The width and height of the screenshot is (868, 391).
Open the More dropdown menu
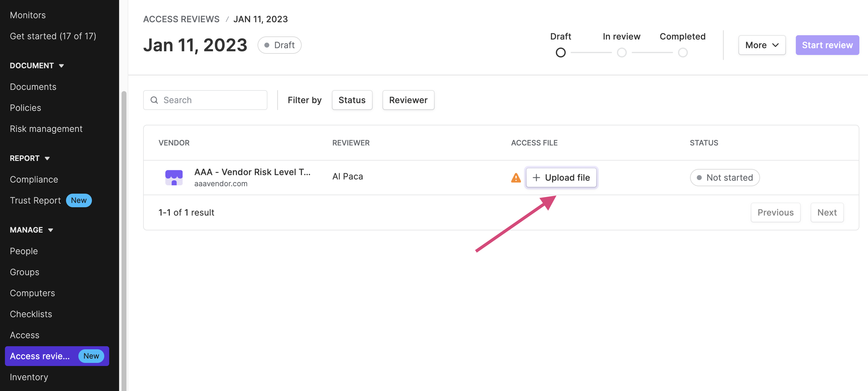[x=762, y=45]
